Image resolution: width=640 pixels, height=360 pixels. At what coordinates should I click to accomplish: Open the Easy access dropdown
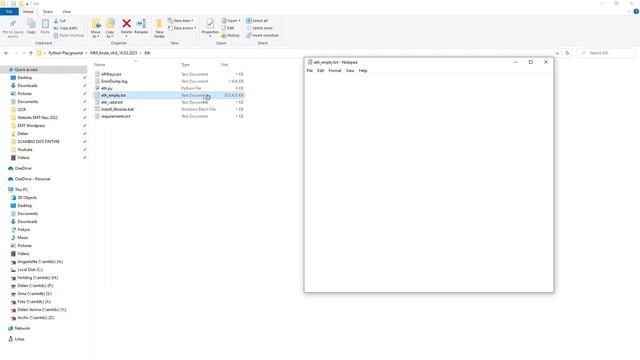coord(182,28)
